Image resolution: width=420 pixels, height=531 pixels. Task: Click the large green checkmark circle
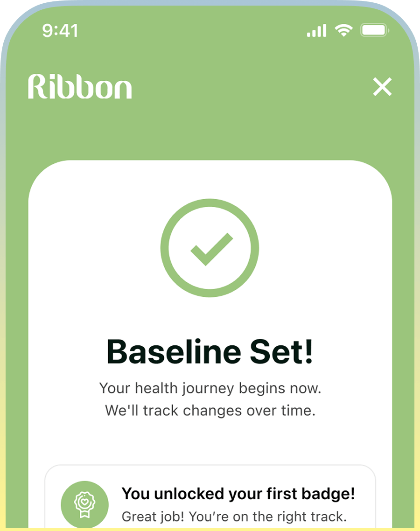click(210, 248)
